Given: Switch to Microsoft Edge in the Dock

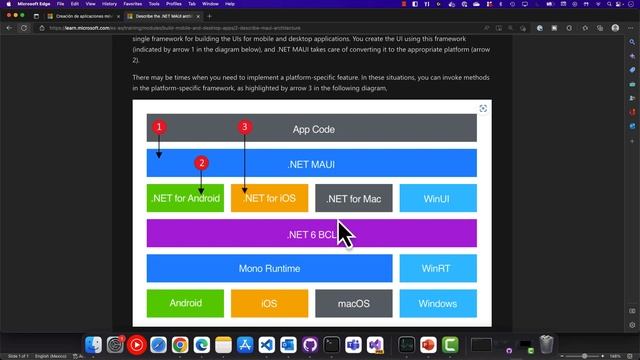Looking at the screenshot, I should click(x=202, y=345).
